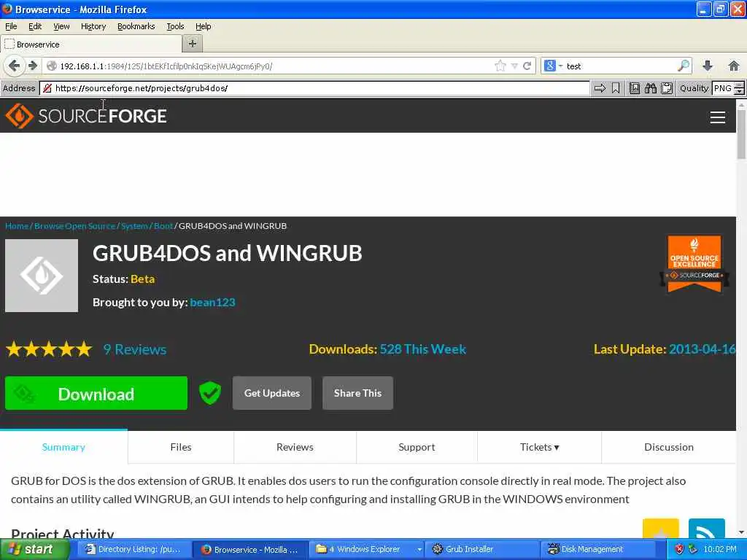Click the vertical page scrollbar thumb
Image resolution: width=747 pixels, height=560 pixels.
point(741,135)
